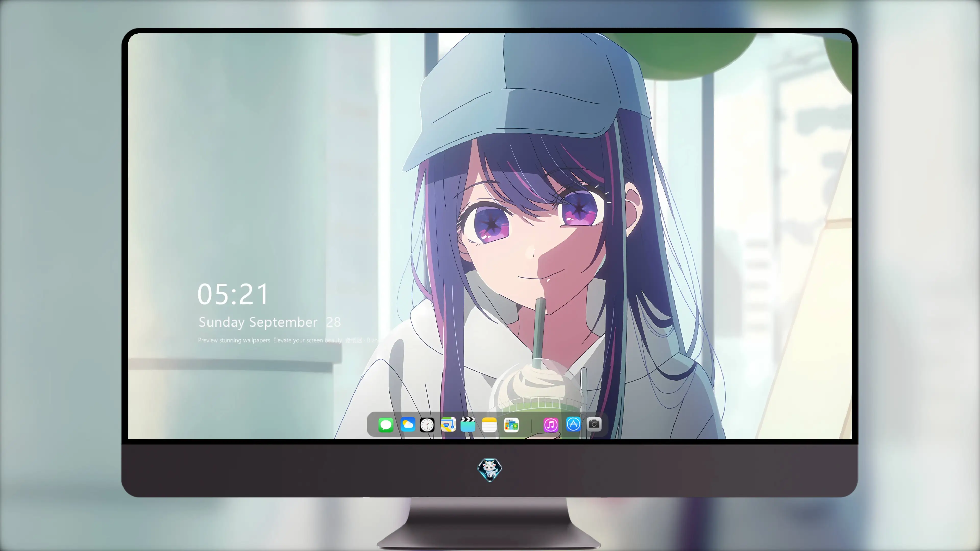
Task: Select the "Sunday September 28" date text
Action: tap(270, 322)
